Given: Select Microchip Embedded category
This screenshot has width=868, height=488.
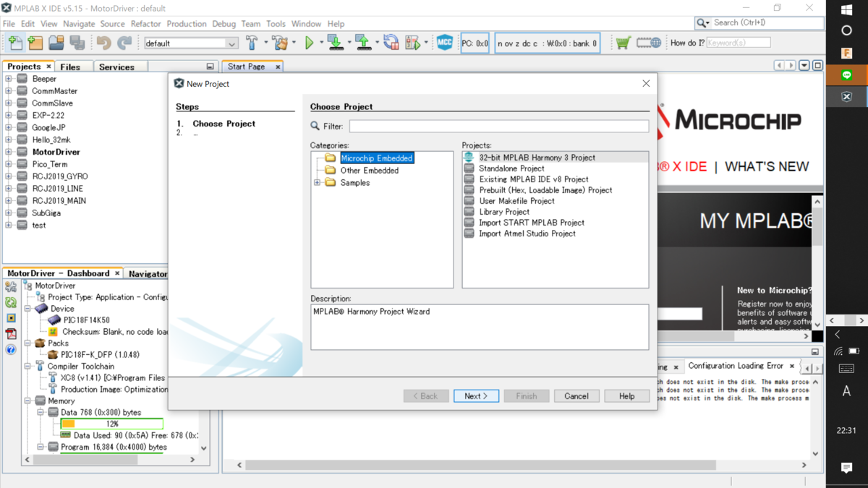Looking at the screenshot, I should tap(376, 158).
